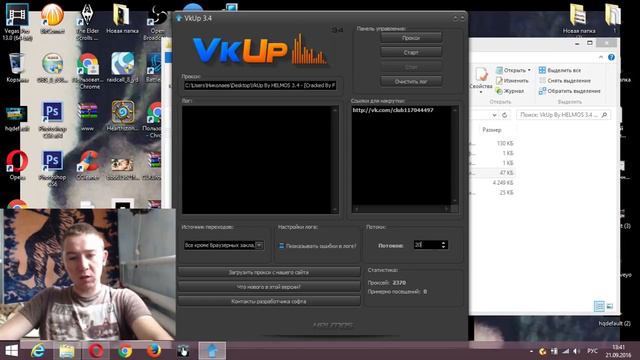The width and height of the screenshot is (640, 360).
Task: Select the file row sized 47 КБ
Action: coord(492,173)
